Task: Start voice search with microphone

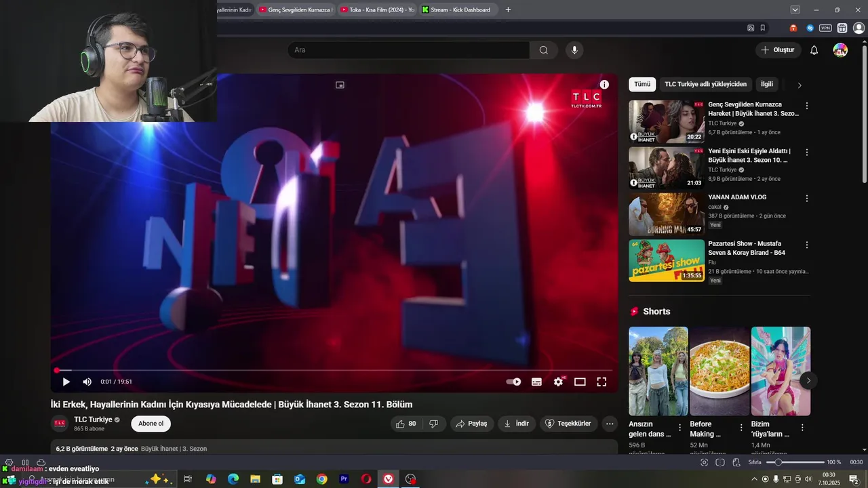Action: coord(574,50)
